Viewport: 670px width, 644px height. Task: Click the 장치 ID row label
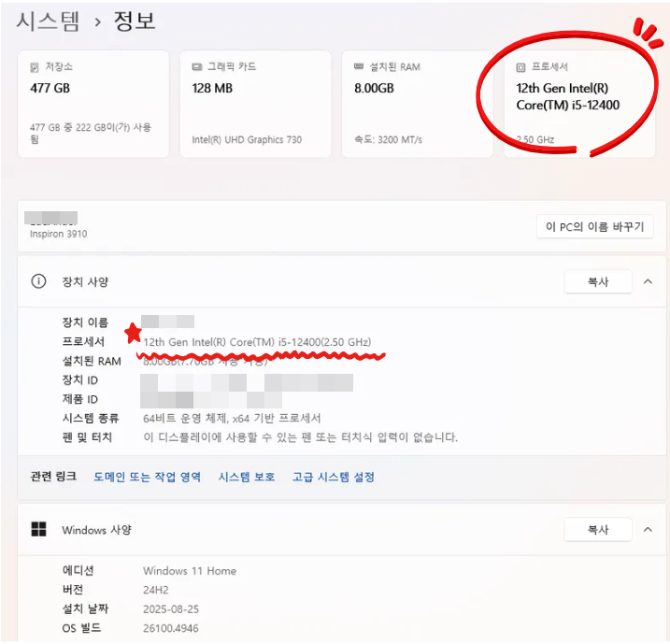80,379
